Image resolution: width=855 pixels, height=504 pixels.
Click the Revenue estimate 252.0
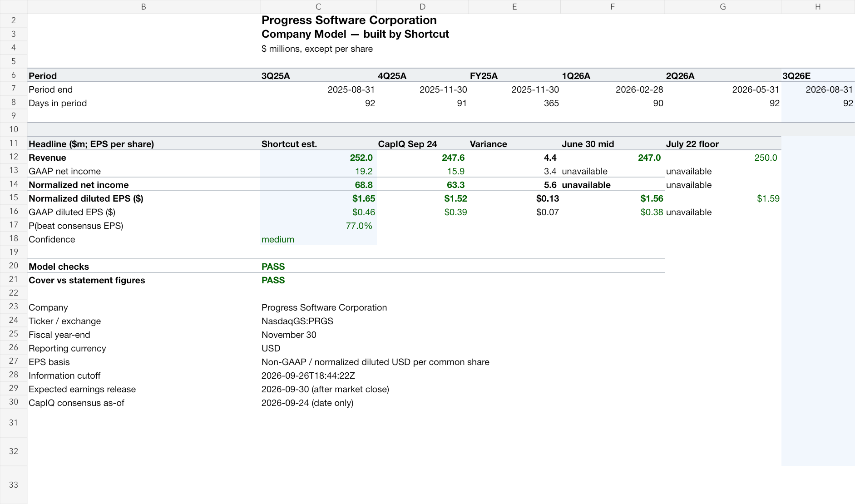[361, 158]
